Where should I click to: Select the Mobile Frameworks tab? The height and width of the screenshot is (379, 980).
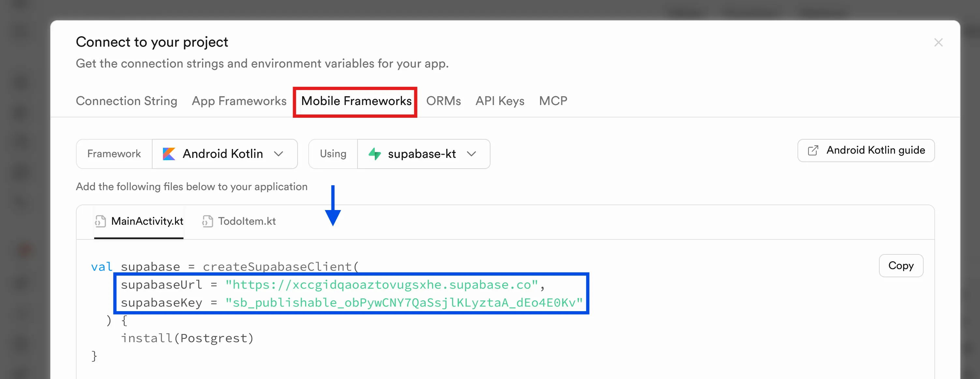pos(356,101)
